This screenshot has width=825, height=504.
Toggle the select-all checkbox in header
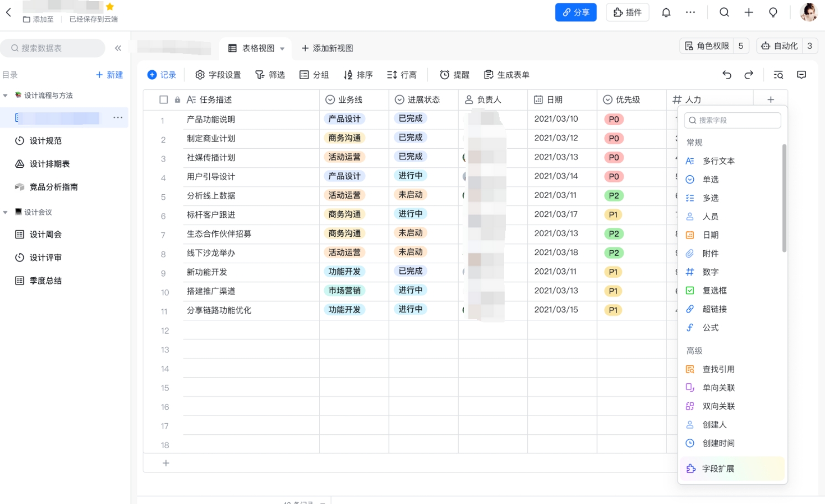coord(163,100)
